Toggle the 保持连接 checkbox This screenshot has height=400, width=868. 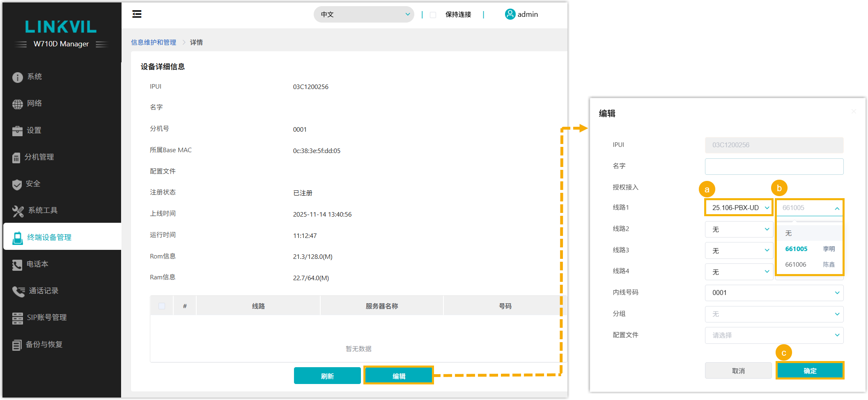433,15
